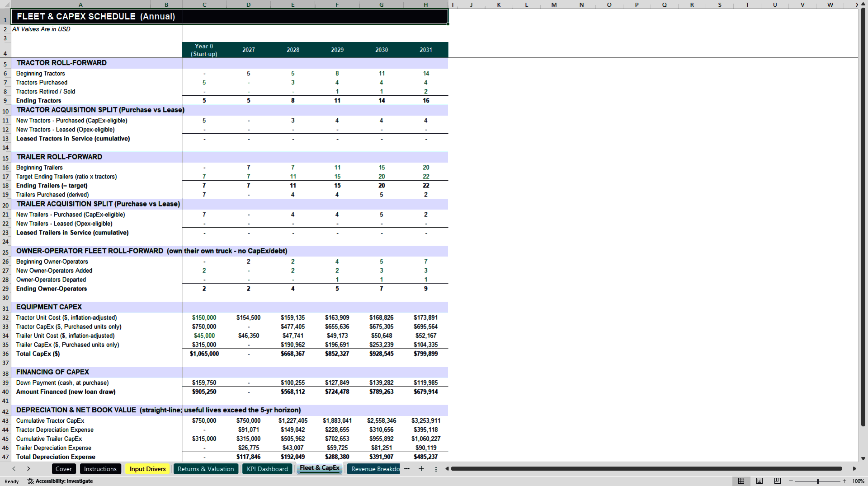Select column H header
The height and width of the screenshot is (486, 868).
pos(426,5)
